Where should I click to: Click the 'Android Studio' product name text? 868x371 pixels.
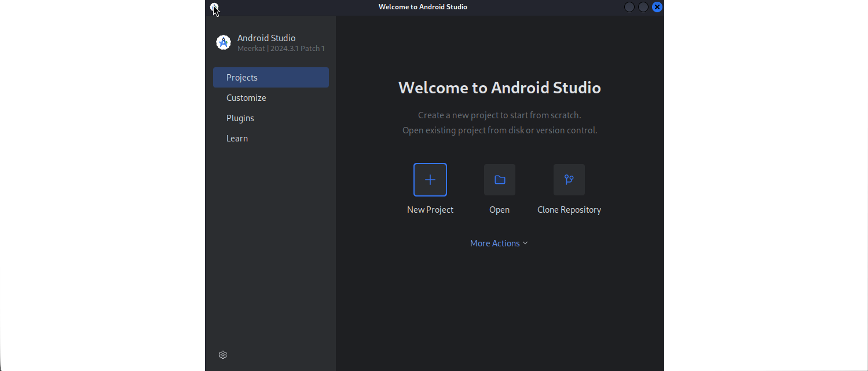point(266,38)
